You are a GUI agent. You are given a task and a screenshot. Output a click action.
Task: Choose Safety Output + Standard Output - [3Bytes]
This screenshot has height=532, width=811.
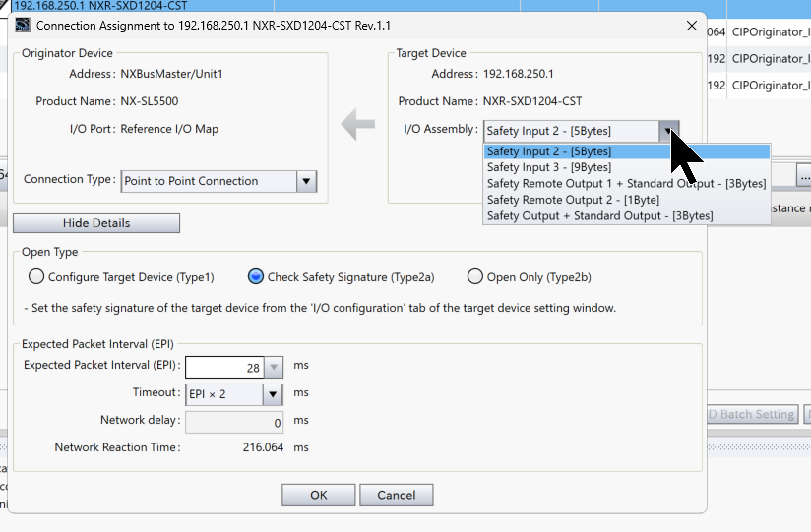tap(627, 216)
